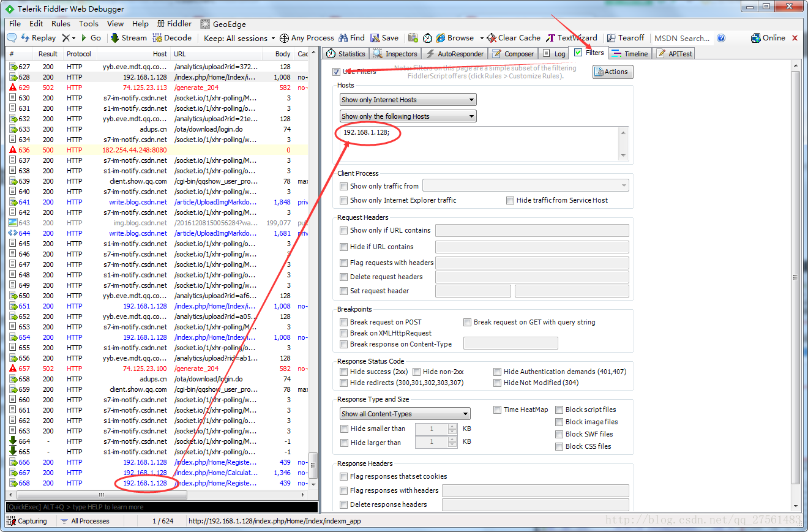
Task: Select session 668 row
Action: coord(158,484)
